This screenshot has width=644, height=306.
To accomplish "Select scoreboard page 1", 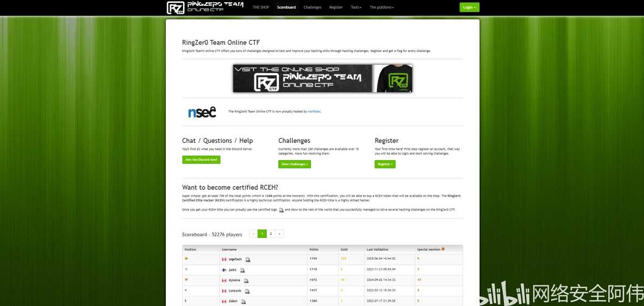I will pos(262,234).
